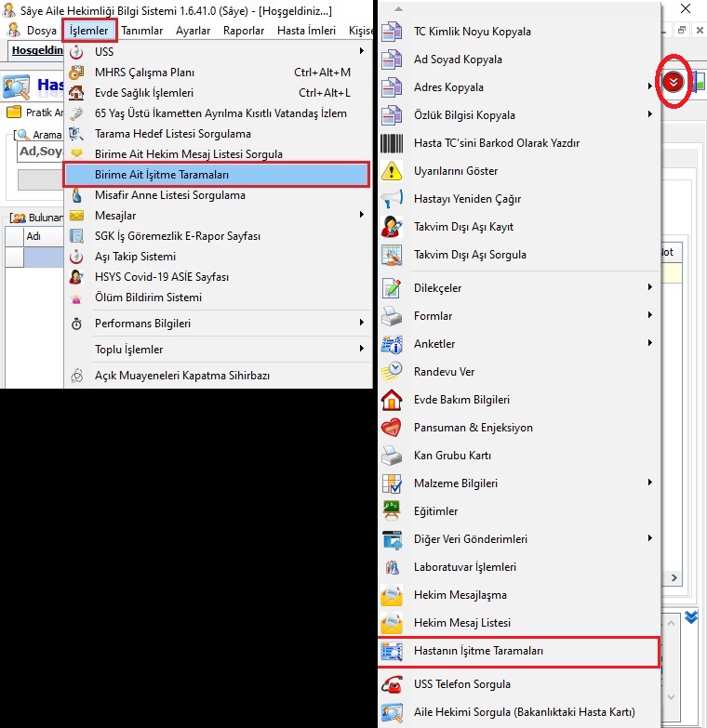Click Açık Muayeneleri Kapatma Sihirbazı icon

[x=76, y=375]
